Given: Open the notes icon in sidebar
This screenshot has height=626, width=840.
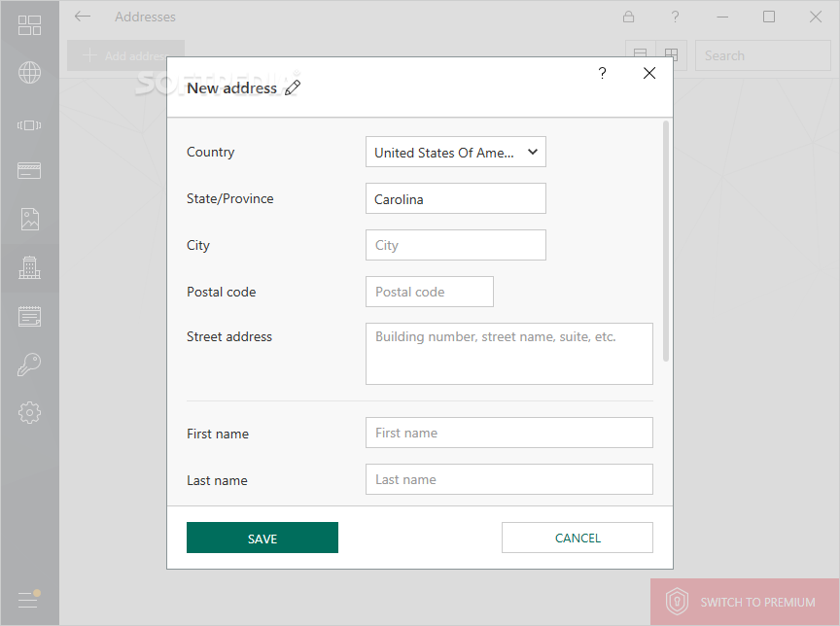Looking at the screenshot, I should (x=29, y=317).
